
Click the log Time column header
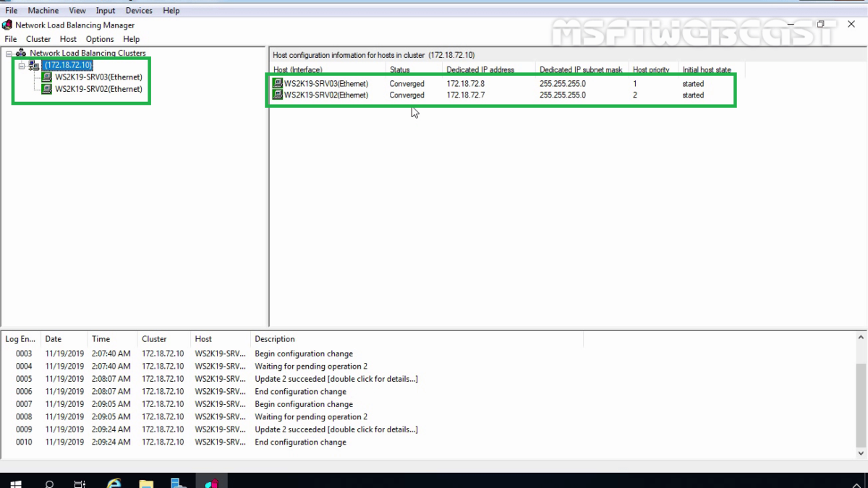(x=112, y=339)
